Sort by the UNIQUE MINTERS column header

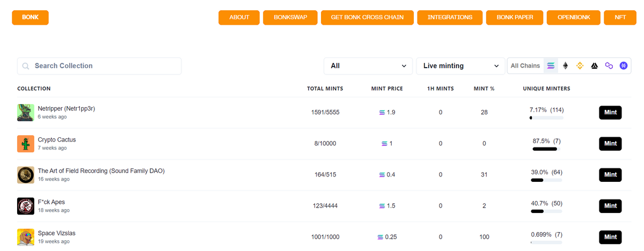pyautogui.click(x=546, y=88)
